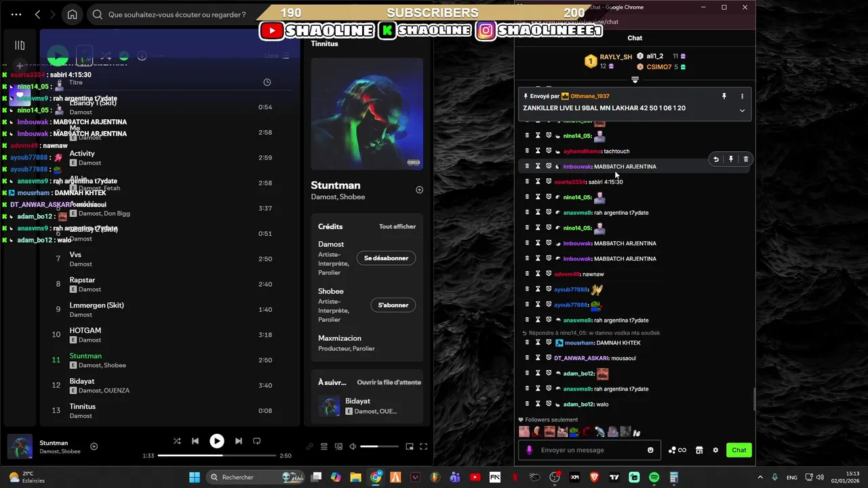Screen dimensions: 868x488
Task: Open RAYLY_SH top gifter profile
Action: [616, 57]
